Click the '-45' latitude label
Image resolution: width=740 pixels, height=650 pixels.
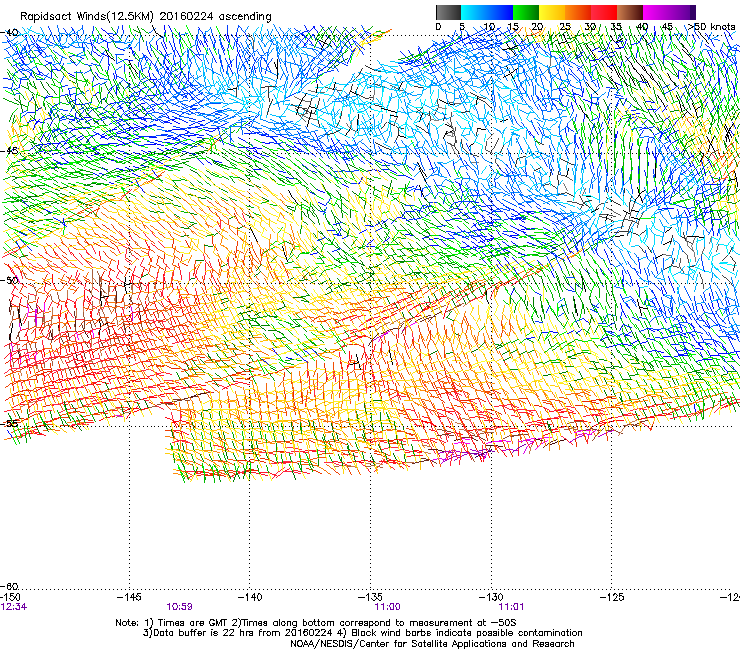(x=10, y=151)
